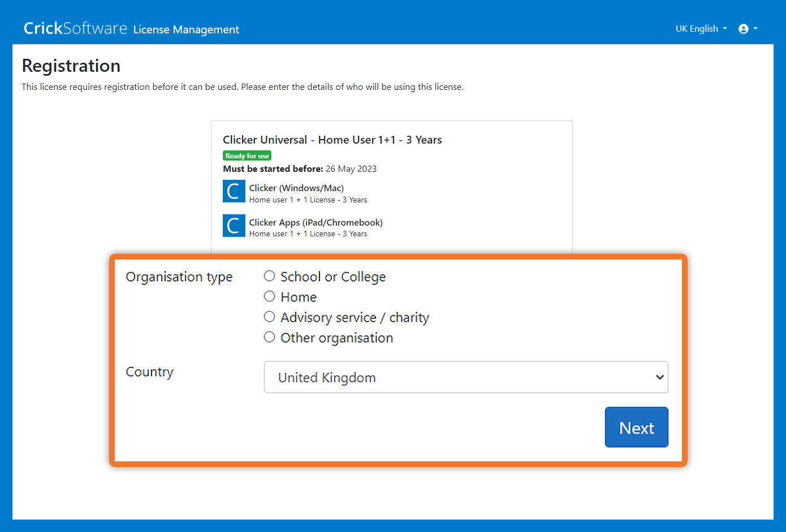
Task: Pick the Other organisation radio button
Action: [270, 337]
